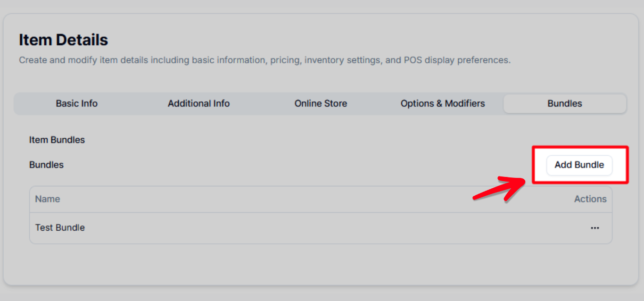The image size is (644, 301).
Task: Click empty middle of table header row
Action: 321,199
